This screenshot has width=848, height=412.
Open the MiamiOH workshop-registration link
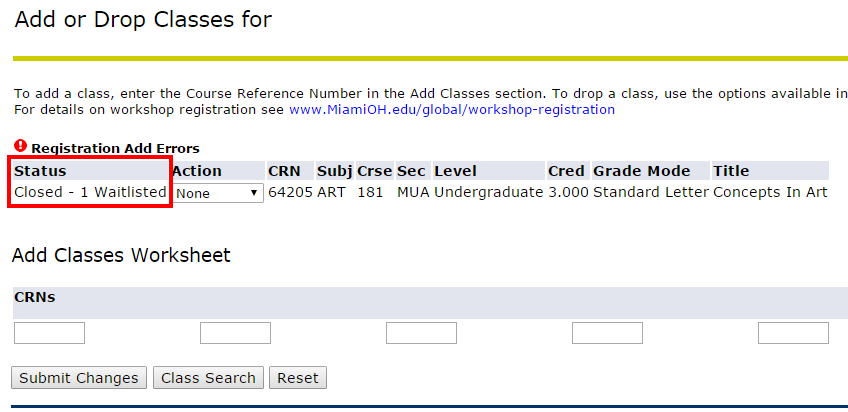[452, 110]
